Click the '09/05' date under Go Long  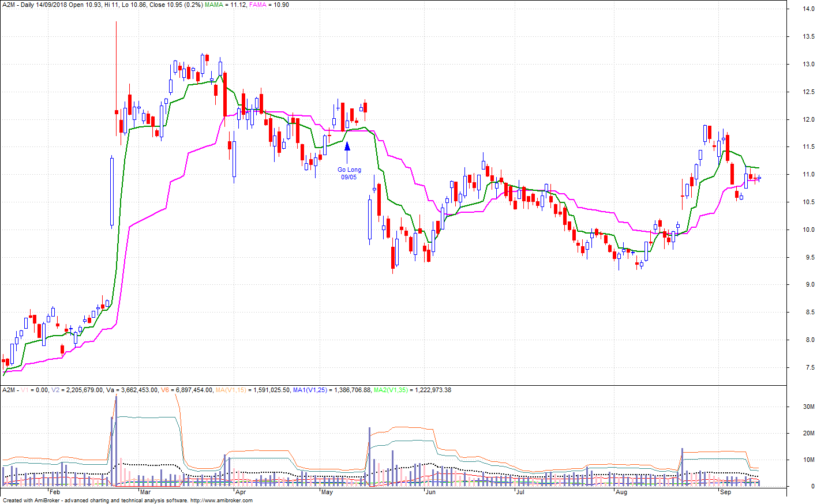point(348,177)
